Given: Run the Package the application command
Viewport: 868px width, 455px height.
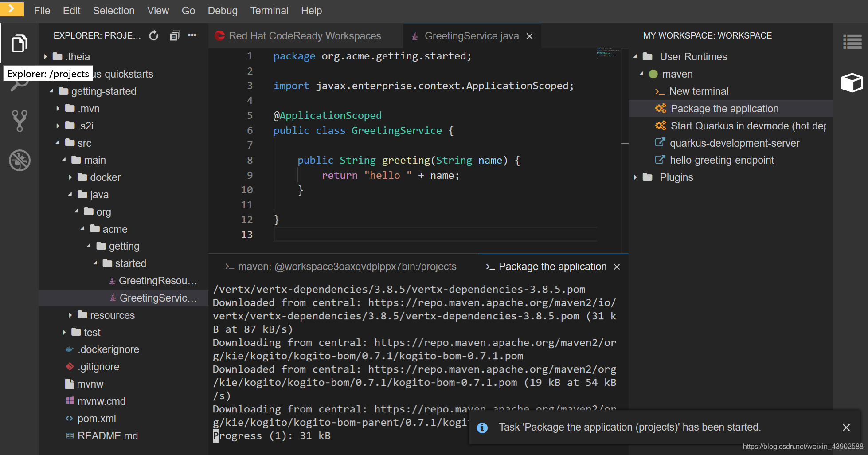Looking at the screenshot, I should 724,109.
